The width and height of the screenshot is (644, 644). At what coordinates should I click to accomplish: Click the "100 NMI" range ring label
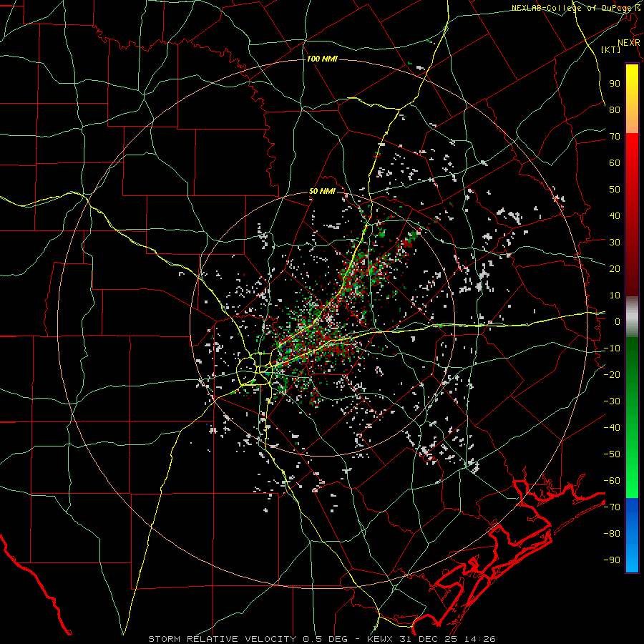tap(322, 59)
